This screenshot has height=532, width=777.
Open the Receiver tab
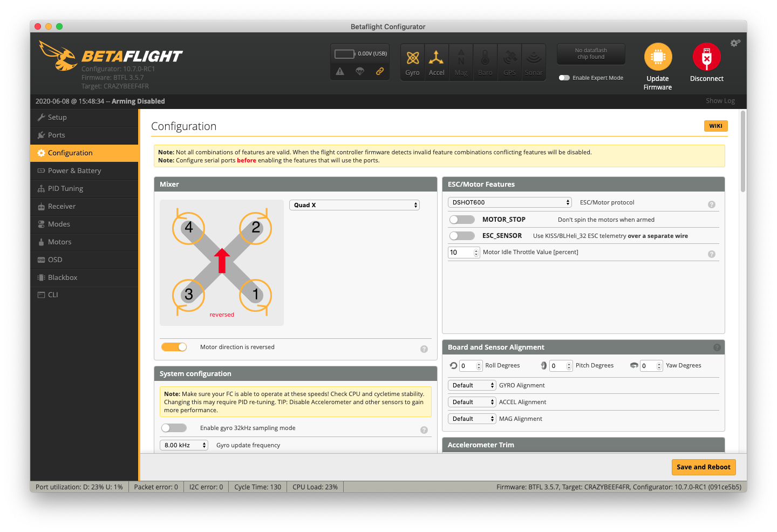[84, 206]
